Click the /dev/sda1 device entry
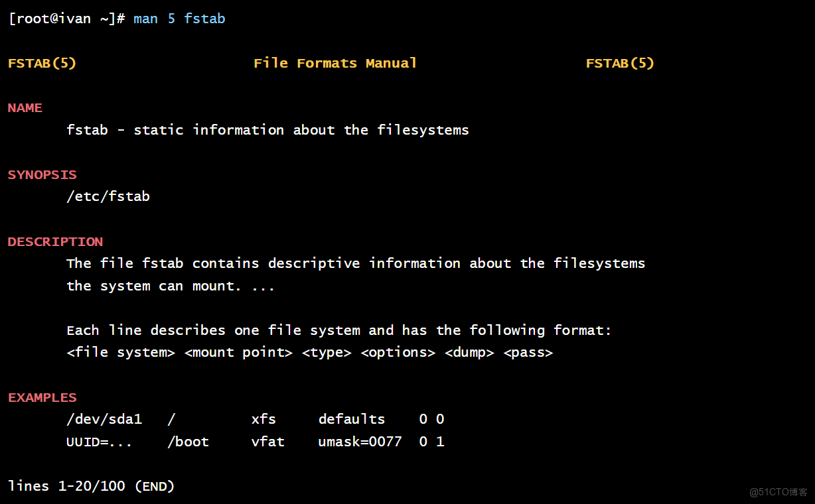This screenshot has height=504, width=815. (104, 420)
